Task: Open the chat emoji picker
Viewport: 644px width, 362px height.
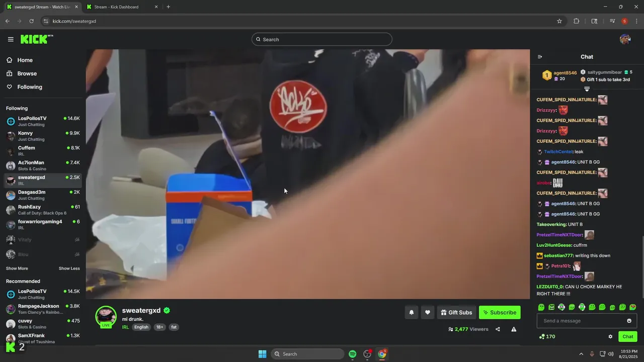Action: click(x=629, y=321)
